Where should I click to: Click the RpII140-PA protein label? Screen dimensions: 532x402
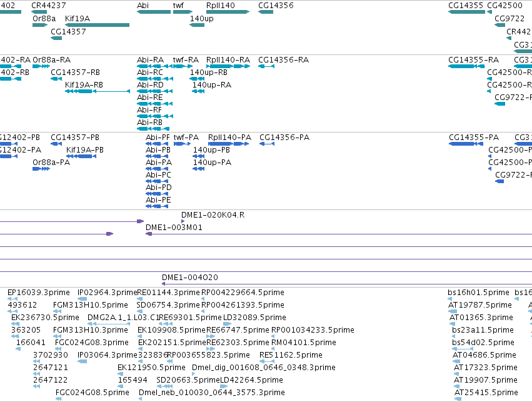[x=229, y=138]
